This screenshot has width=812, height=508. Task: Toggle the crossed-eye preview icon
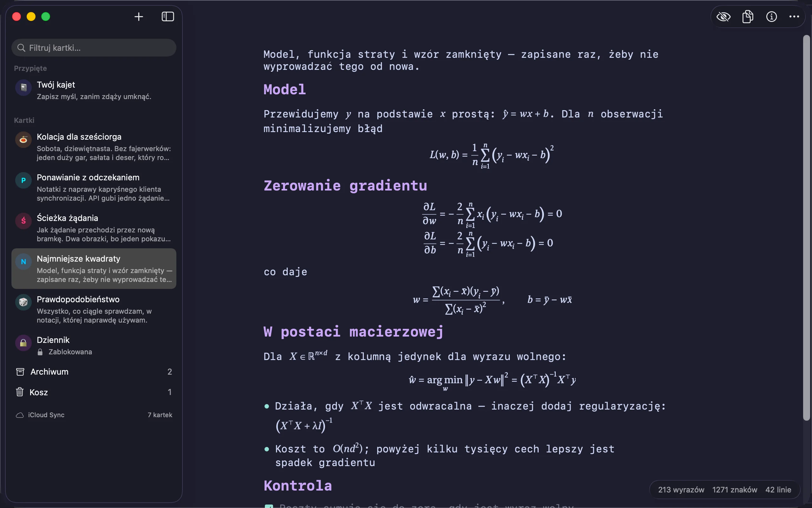click(x=724, y=17)
